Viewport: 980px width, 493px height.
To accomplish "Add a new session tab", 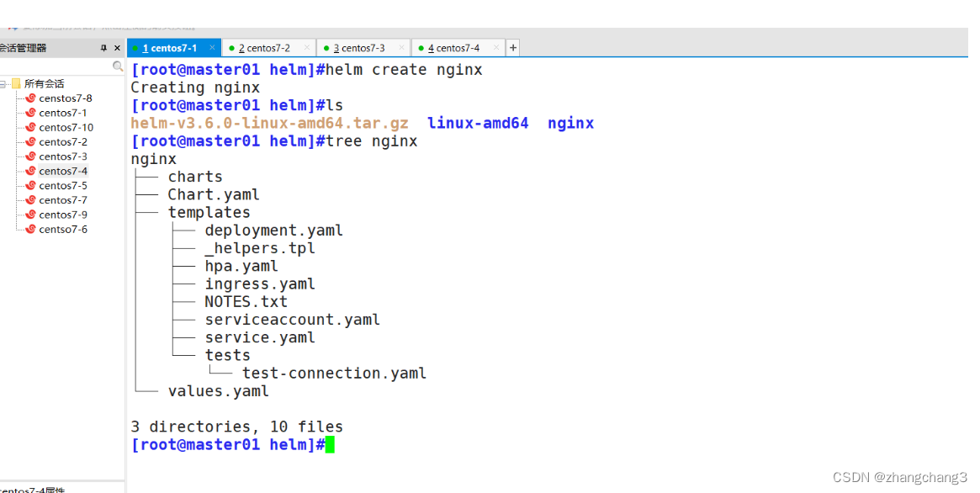I will tap(513, 47).
